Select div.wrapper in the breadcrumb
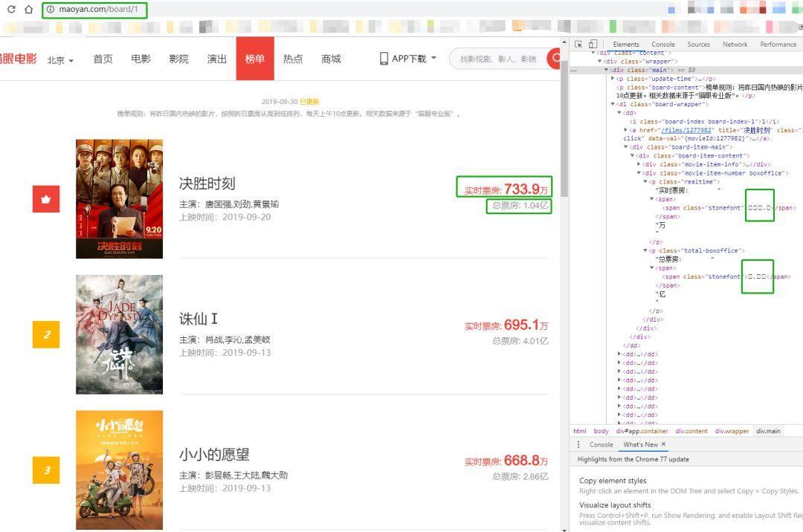803x532 pixels. [x=732, y=431]
